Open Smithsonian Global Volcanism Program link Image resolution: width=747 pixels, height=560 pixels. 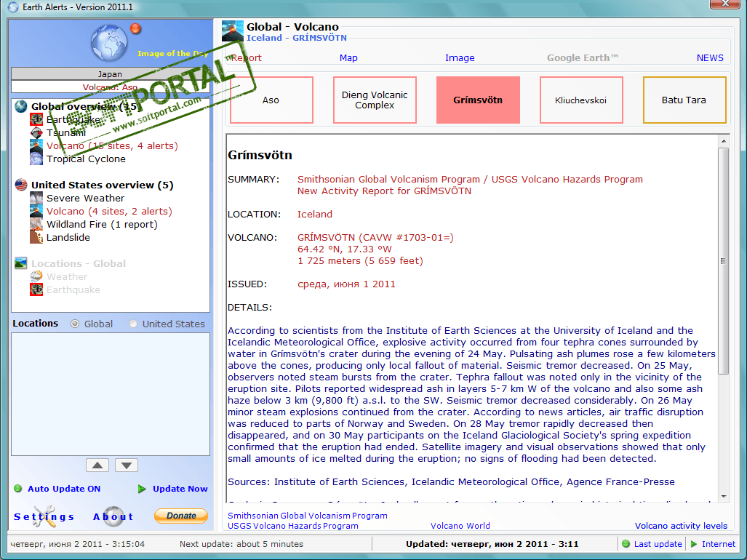(x=307, y=515)
